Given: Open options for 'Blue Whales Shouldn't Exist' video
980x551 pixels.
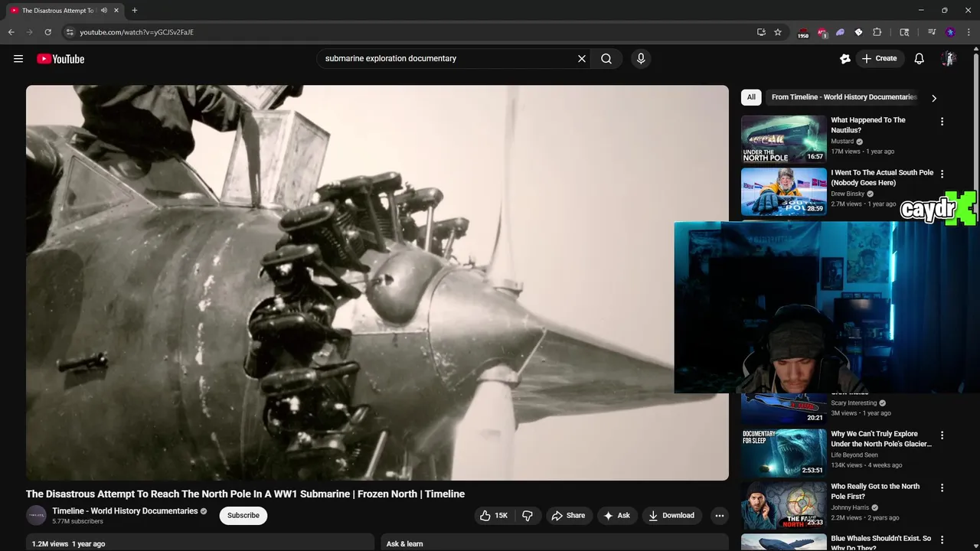Looking at the screenshot, I should [942, 540].
